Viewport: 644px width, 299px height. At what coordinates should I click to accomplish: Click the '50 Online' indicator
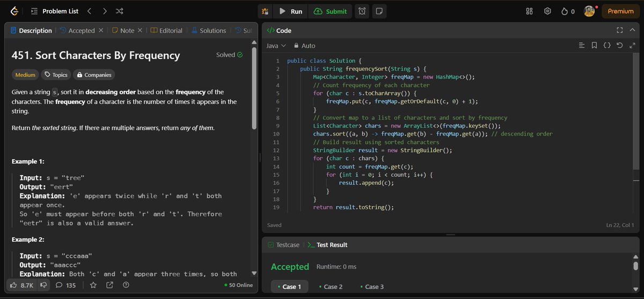[x=238, y=286]
